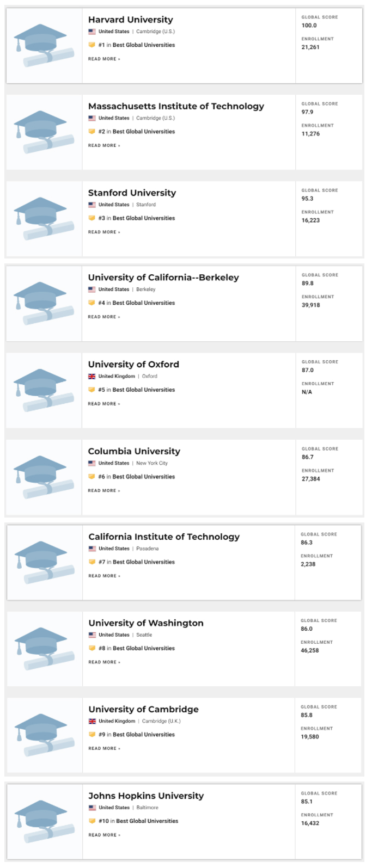This screenshot has height=868, width=372.
Task: Click the #1 Best Global Universities badge icon
Action: point(92,45)
